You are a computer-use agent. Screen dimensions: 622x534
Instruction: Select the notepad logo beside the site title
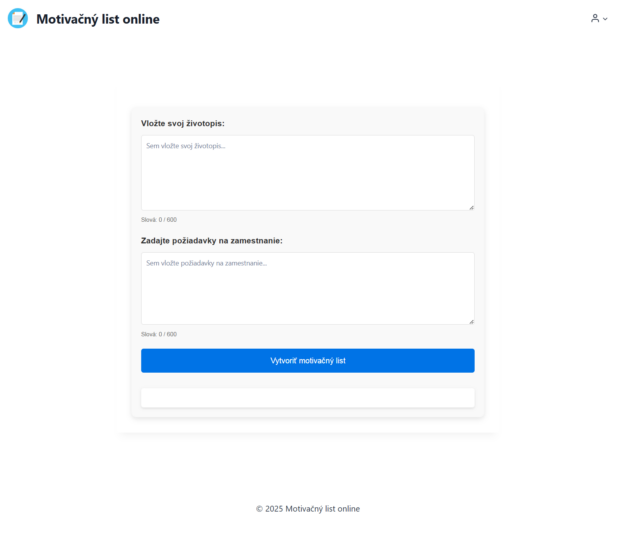click(17, 18)
